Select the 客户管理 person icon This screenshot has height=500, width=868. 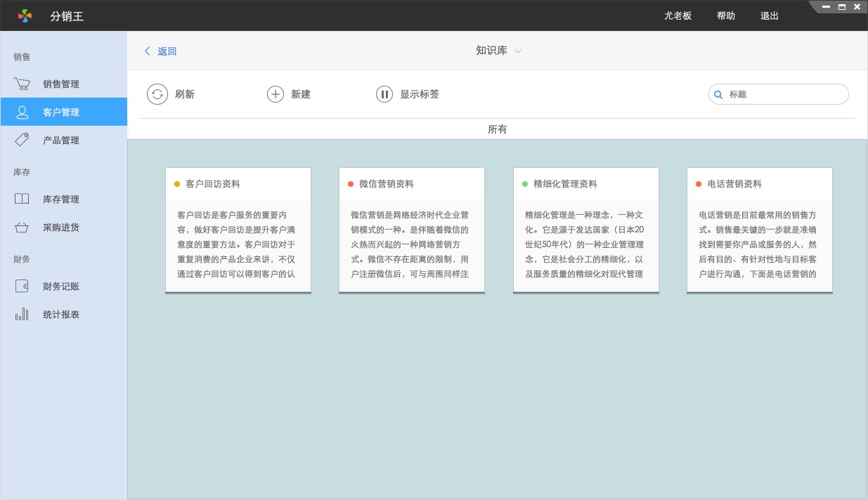coord(22,112)
